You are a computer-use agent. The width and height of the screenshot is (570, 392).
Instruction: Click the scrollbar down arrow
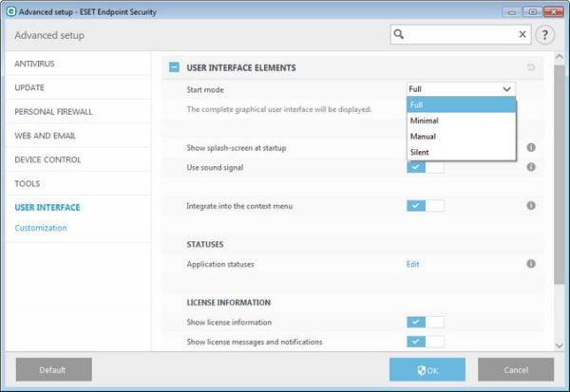560,345
